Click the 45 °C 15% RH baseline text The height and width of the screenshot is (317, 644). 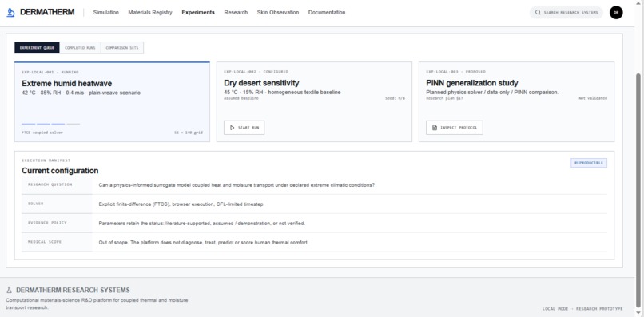[282, 93]
